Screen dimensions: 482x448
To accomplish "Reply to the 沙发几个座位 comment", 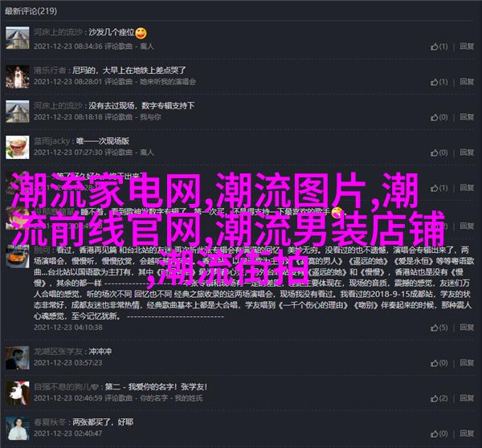I will (467, 47).
